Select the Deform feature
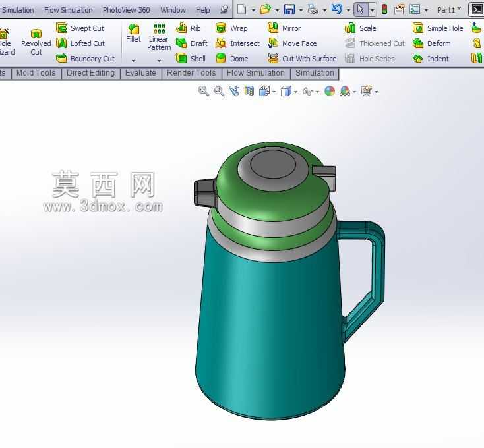This screenshot has height=448, width=484. click(431, 43)
